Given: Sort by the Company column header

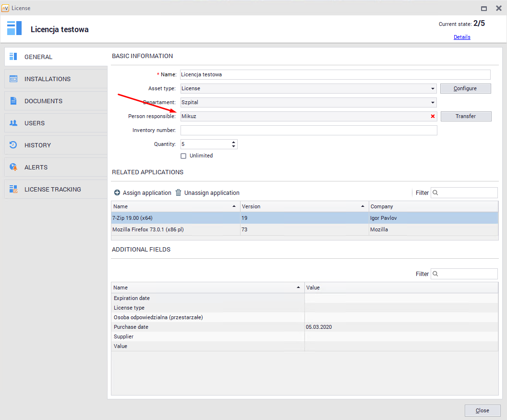Looking at the screenshot, I should [433, 206].
